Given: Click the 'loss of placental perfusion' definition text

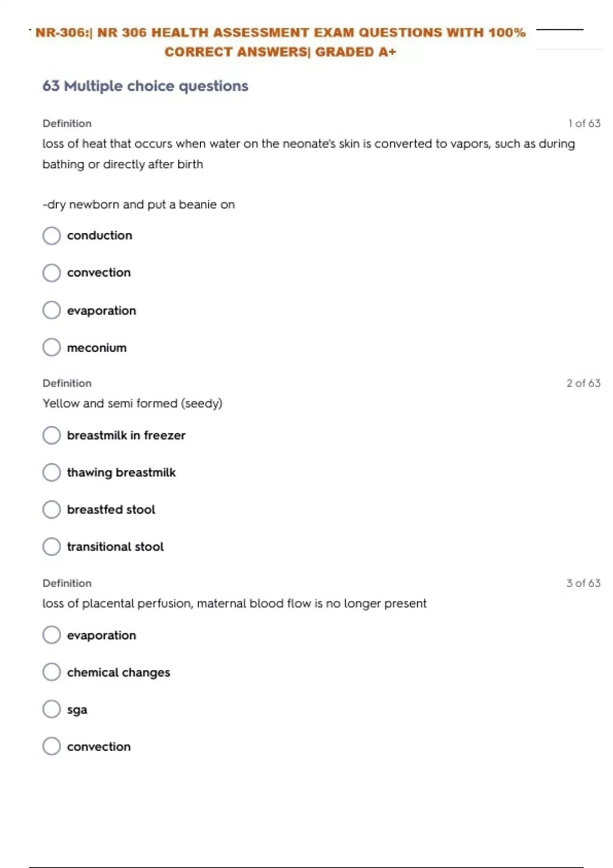Looking at the screenshot, I should point(234,604).
